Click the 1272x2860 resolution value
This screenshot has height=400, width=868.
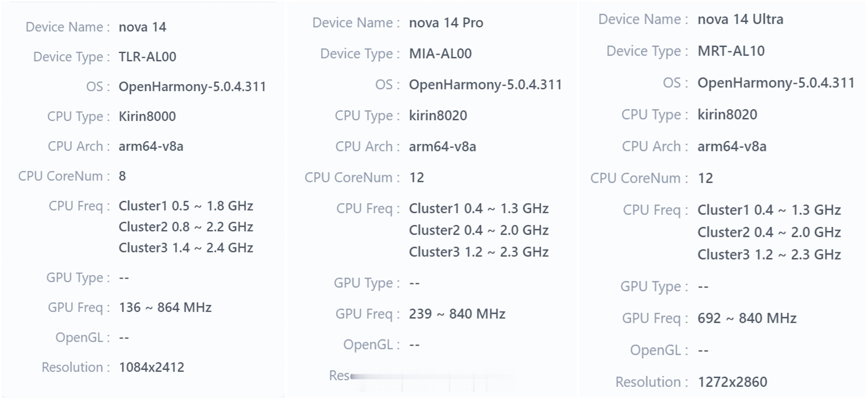(732, 382)
